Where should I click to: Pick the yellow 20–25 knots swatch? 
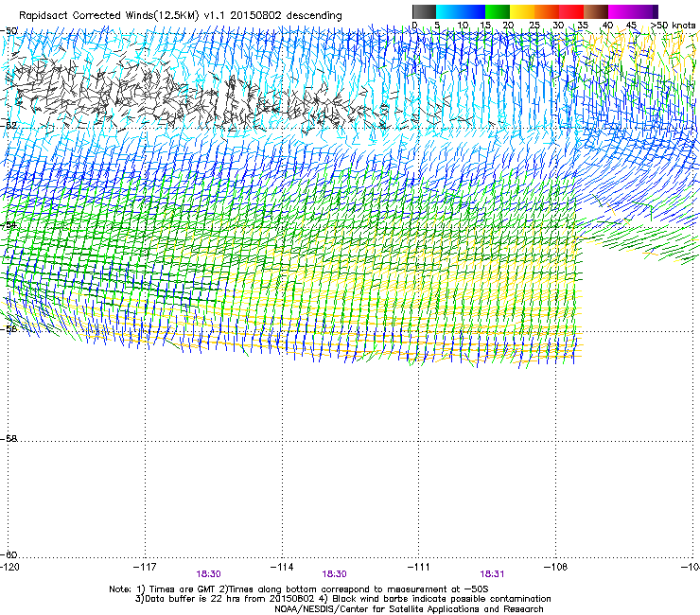pyautogui.click(x=522, y=11)
